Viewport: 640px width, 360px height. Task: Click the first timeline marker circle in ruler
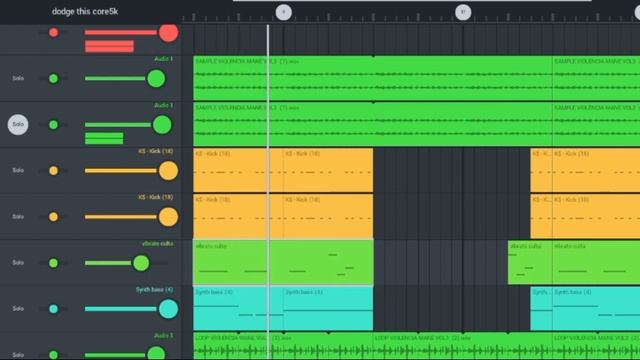click(284, 12)
